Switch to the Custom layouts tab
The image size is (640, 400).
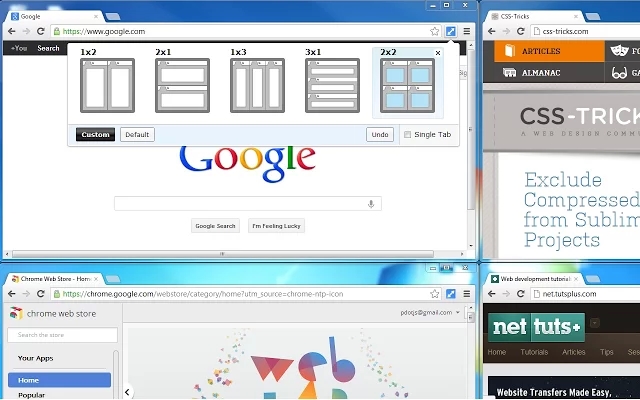(x=95, y=135)
